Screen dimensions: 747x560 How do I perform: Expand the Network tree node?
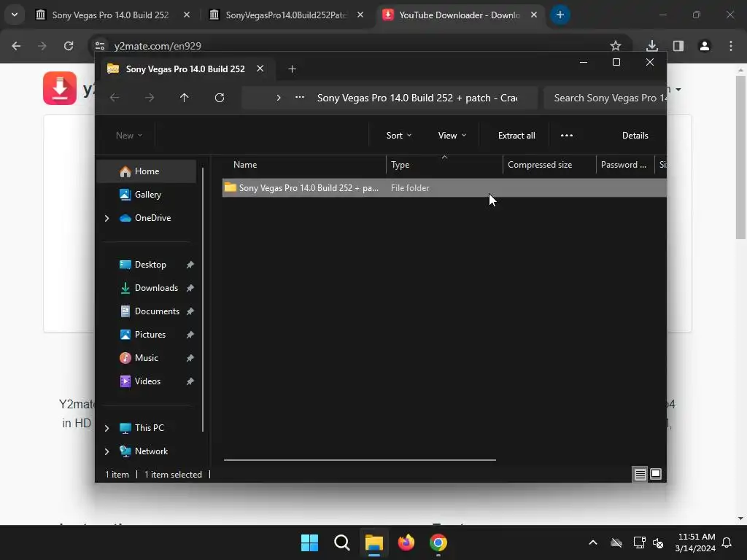click(107, 451)
